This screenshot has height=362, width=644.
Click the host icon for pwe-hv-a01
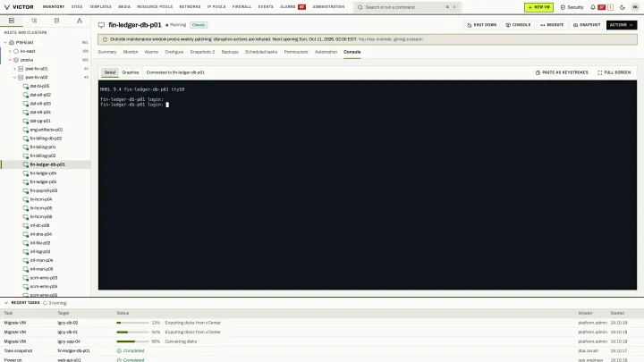point(21,69)
